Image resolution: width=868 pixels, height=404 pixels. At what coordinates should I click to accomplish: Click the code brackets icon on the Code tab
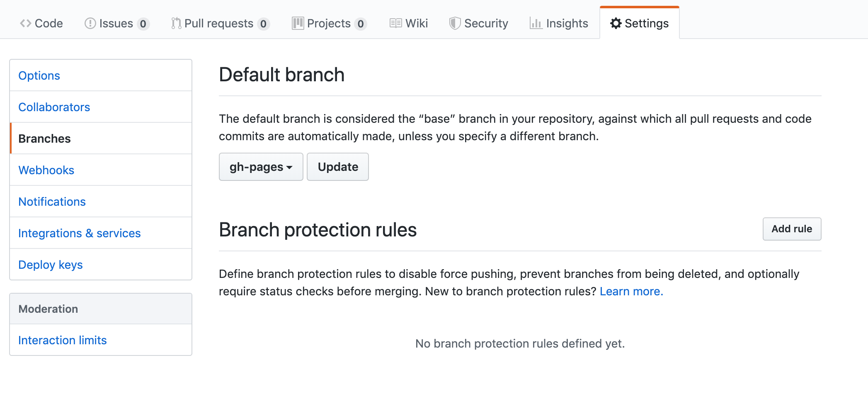point(25,23)
